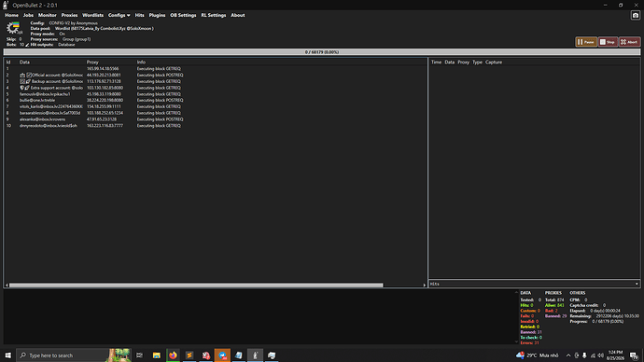Open Telegram from the taskbar

point(222,355)
